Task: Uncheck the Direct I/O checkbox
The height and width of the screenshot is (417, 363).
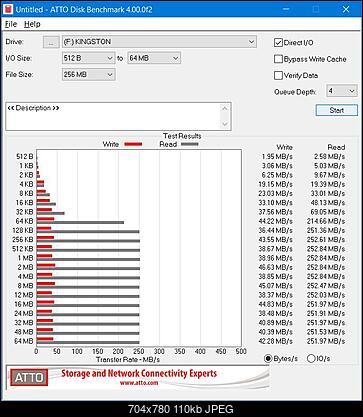Action: [x=278, y=43]
